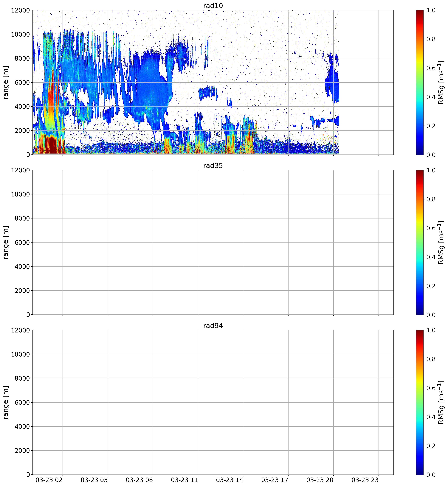Click the rad35 y-axis label range [m]
This screenshot has height=486, width=448.
[x=6, y=243]
